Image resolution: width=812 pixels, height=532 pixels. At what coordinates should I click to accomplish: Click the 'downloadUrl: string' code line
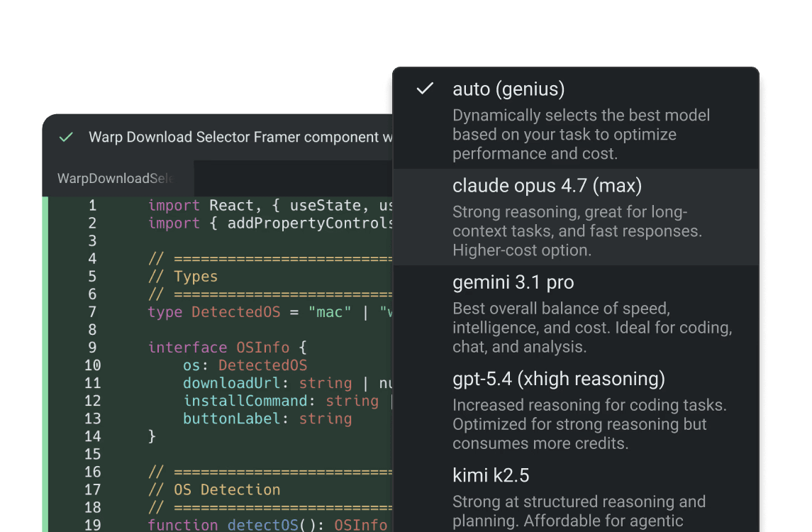tap(287, 383)
